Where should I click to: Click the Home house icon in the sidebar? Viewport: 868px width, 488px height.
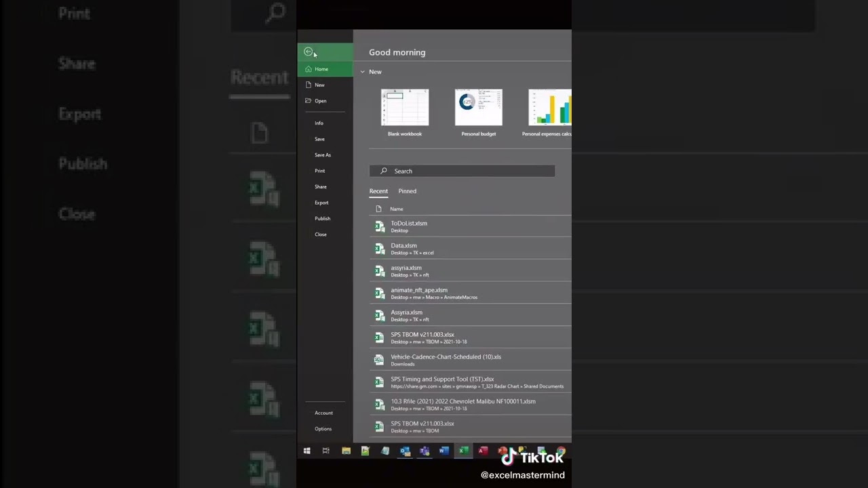pyautogui.click(x=309, y=69)
